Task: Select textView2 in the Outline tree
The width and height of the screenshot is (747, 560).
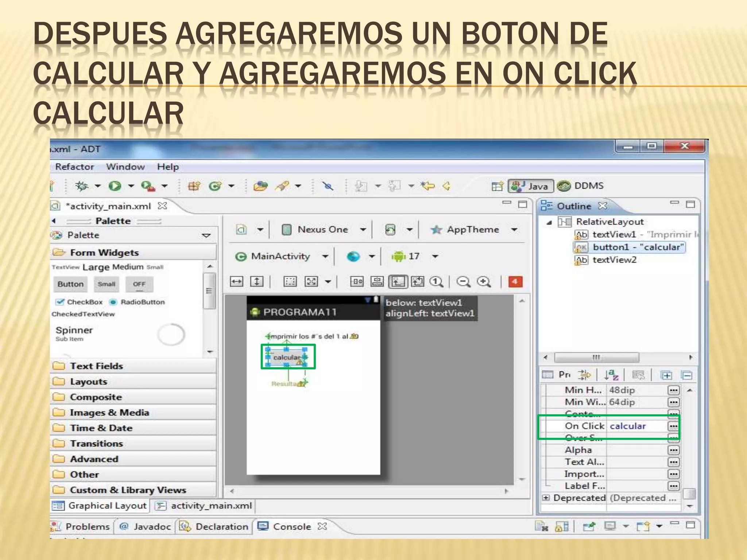Action: click(606, 260)
